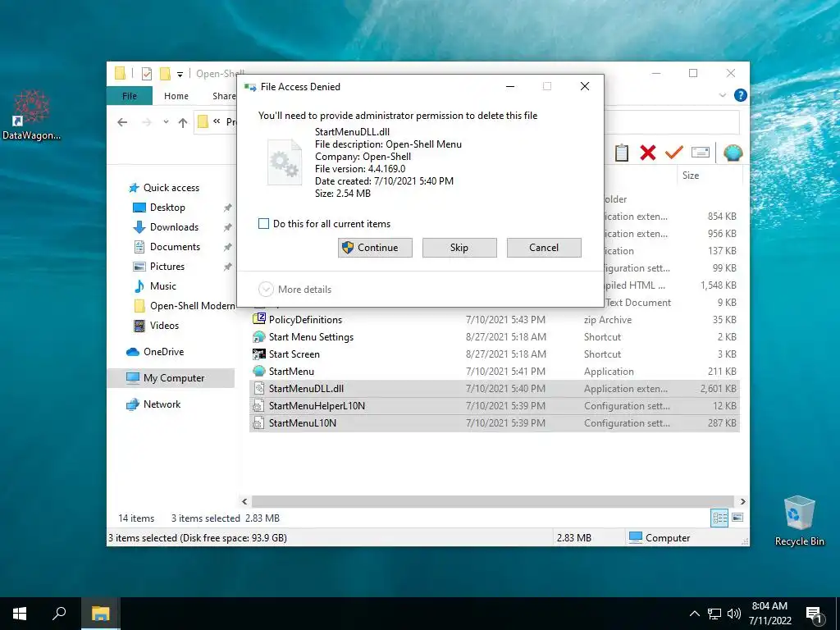Screen dimensions: 840x630
Task: Click File Explorer taskbar icon
Action: coord(100,614)
